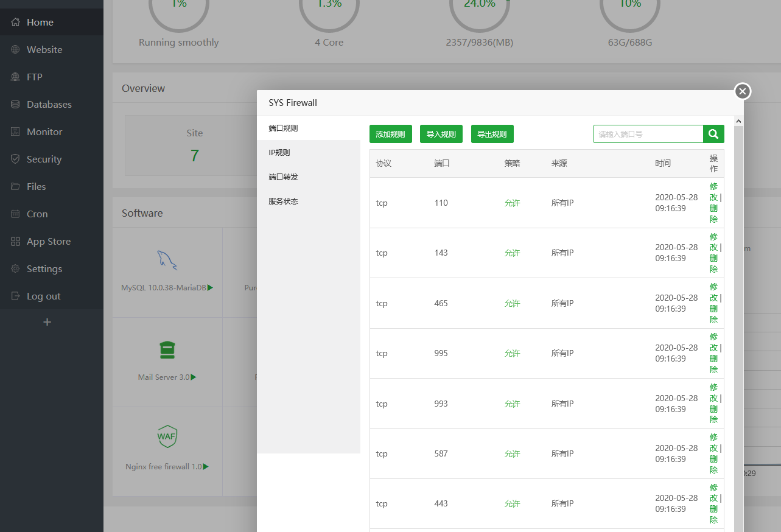Click the port number 465 cell
The image size is (781, 532).
point(441,303)
